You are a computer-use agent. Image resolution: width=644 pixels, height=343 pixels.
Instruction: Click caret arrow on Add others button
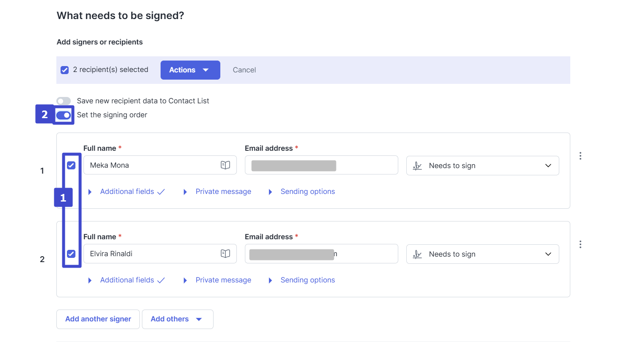click(199, 319)
